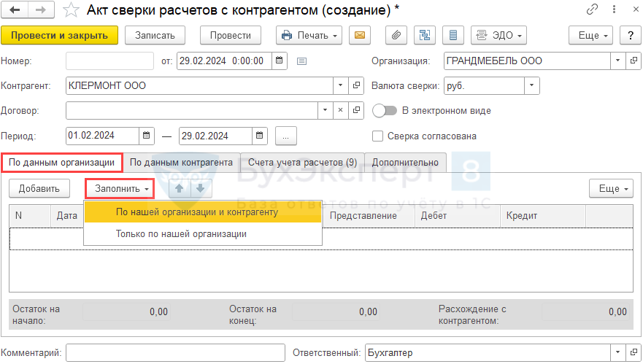This screenshot has width=643, height=364.
Task: Open the Валюта сверки dropdown
Action: (531, 86)
